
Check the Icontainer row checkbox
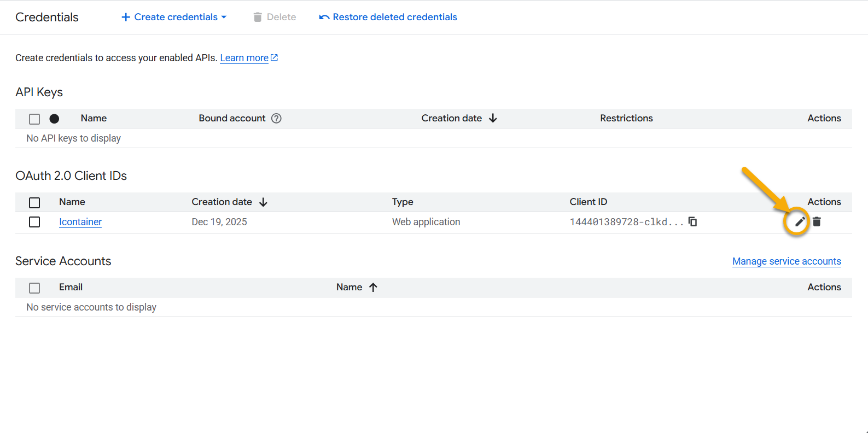[34, 222]
